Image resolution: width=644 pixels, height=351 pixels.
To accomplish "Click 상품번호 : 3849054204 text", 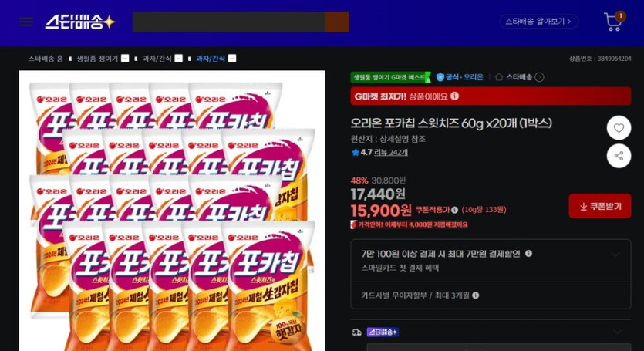I will tap(600, 59).
